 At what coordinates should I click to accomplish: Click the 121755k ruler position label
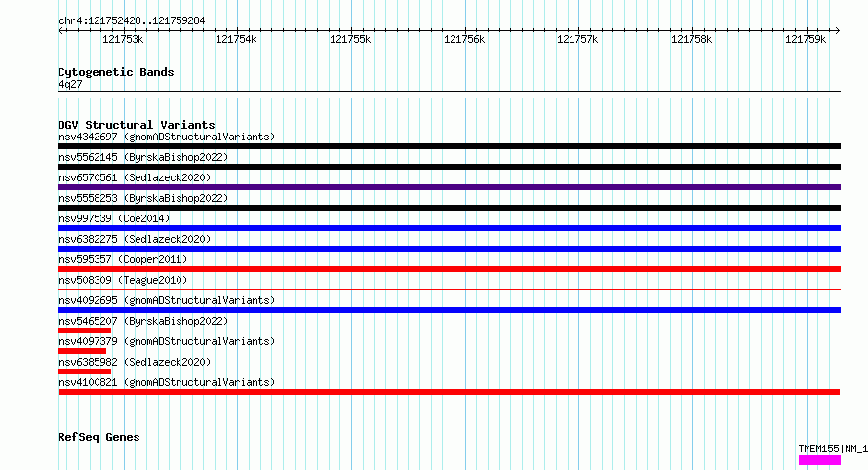tap(350, 39)
